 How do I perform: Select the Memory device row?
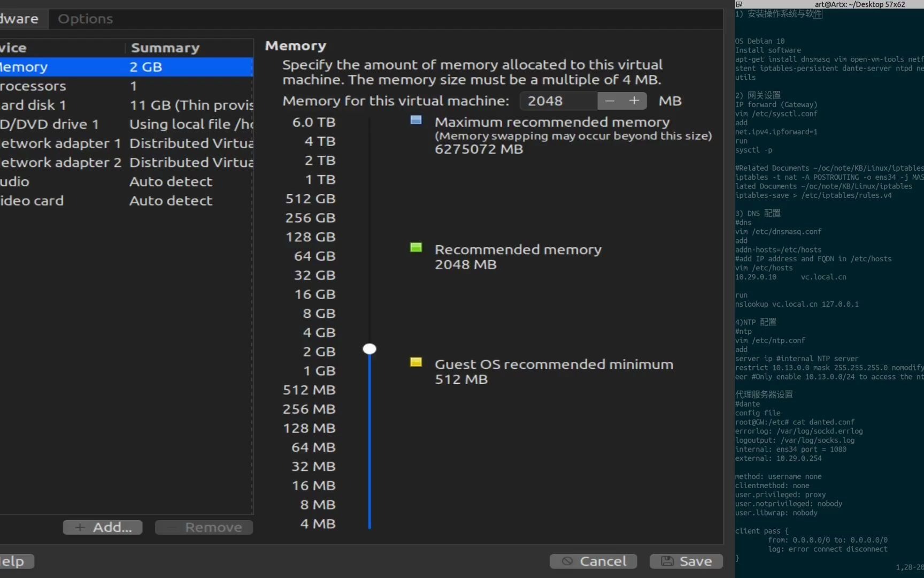[x=126, y=67]
